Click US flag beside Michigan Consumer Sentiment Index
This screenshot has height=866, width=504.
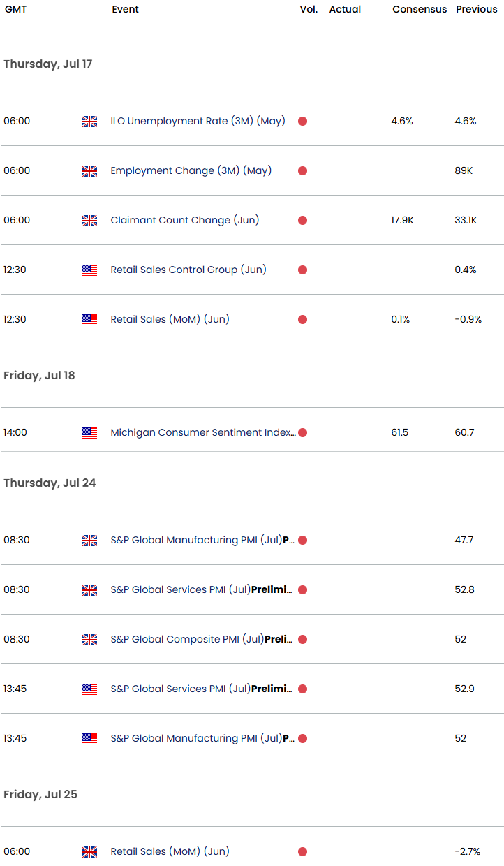tap(89, 433)
